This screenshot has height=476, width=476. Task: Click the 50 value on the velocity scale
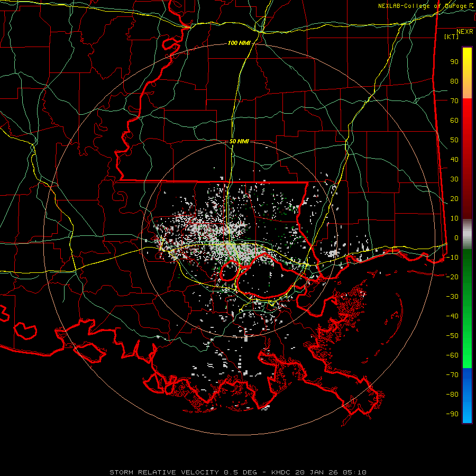click(454, 140)
